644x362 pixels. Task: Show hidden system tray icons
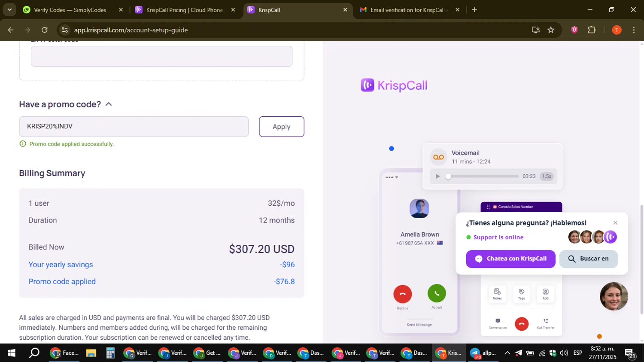(507, 353)
